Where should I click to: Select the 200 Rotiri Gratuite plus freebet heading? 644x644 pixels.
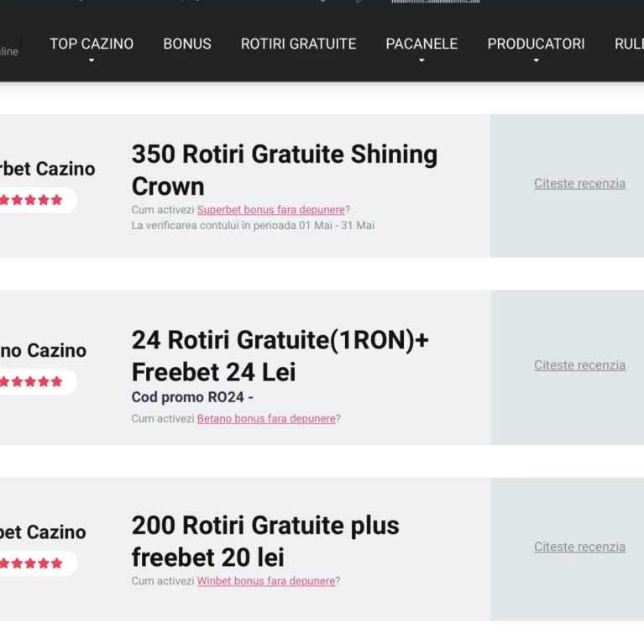pyautogui.click(x=265, y=542)
